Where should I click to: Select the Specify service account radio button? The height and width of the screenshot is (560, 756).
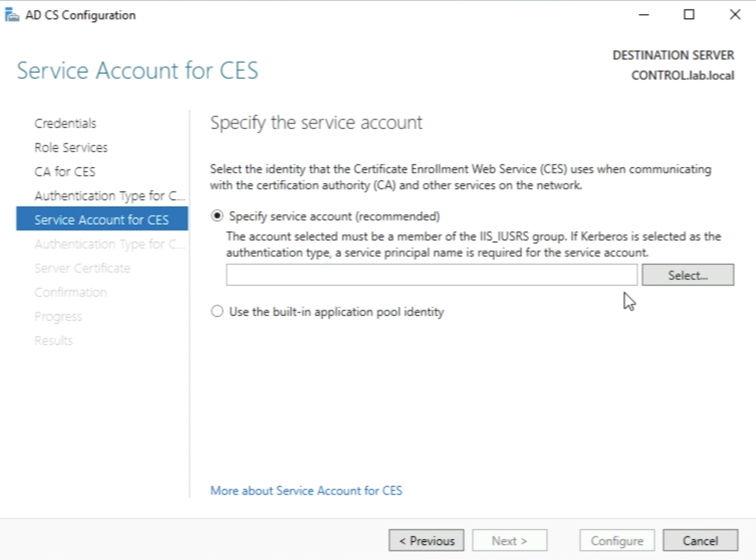point(217,216)
